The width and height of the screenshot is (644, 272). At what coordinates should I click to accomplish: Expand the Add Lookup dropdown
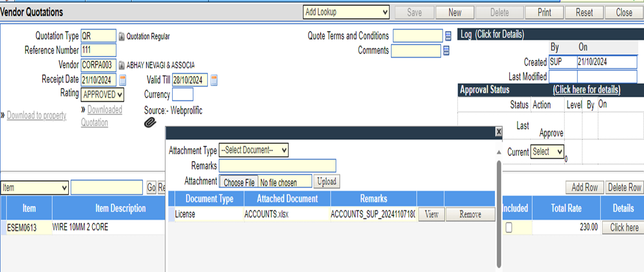346,12
